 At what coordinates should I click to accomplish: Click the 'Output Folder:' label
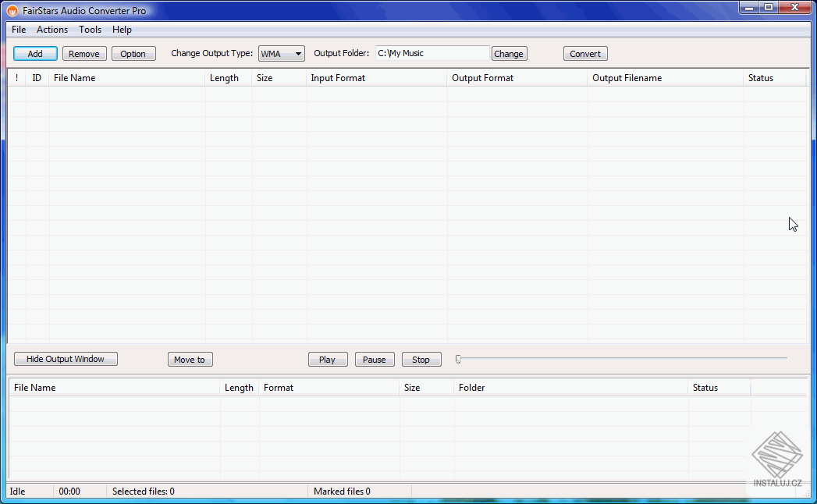341,53
